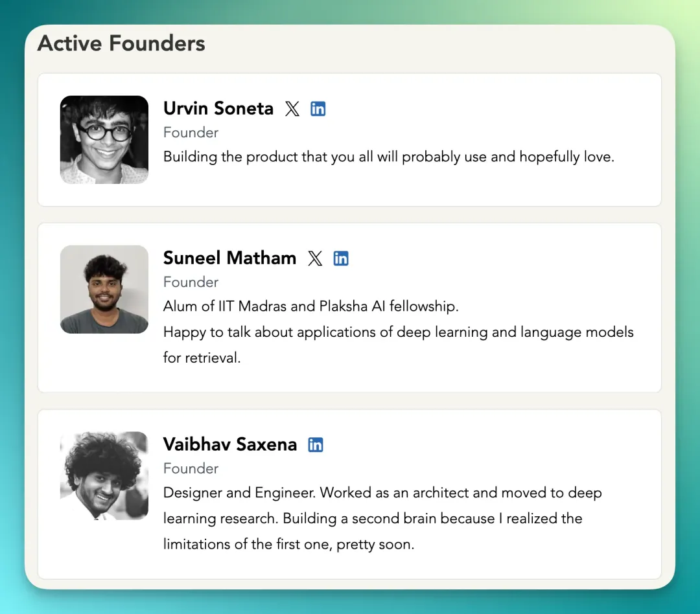700x614 pixels.
Task: Click the "Alum of IIT Madras" line
Action: pyautogui.click(x=310, y=306)
